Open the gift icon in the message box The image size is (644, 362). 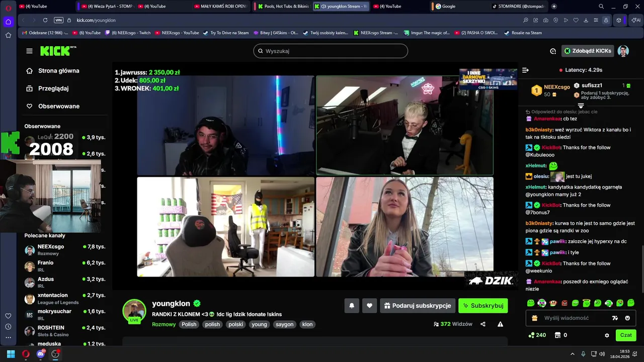(x=534, y=318)
